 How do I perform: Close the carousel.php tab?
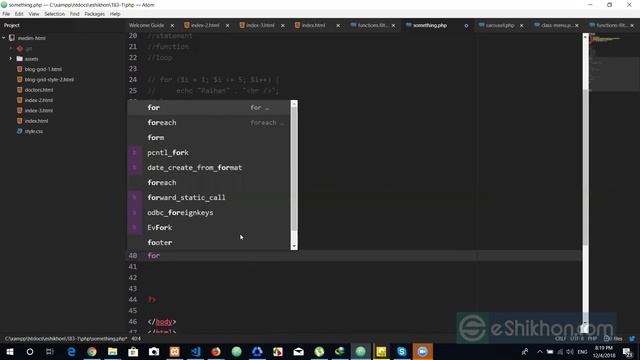[521, 25]
